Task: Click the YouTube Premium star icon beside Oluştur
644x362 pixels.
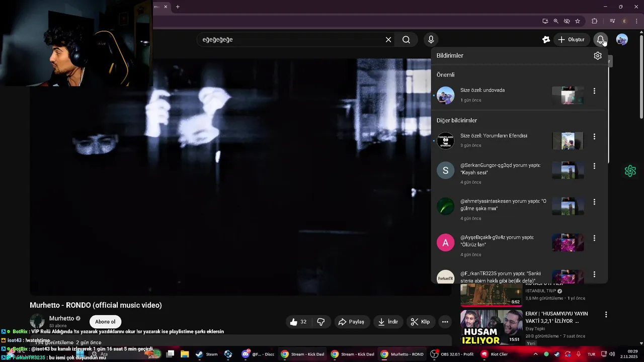Action: (x=546, y=40)
